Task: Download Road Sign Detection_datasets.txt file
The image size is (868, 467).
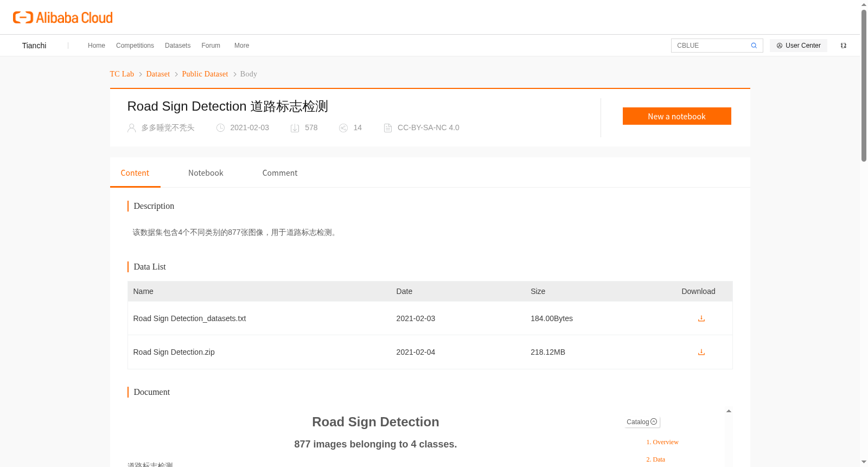Action: (x=701, y=318)
